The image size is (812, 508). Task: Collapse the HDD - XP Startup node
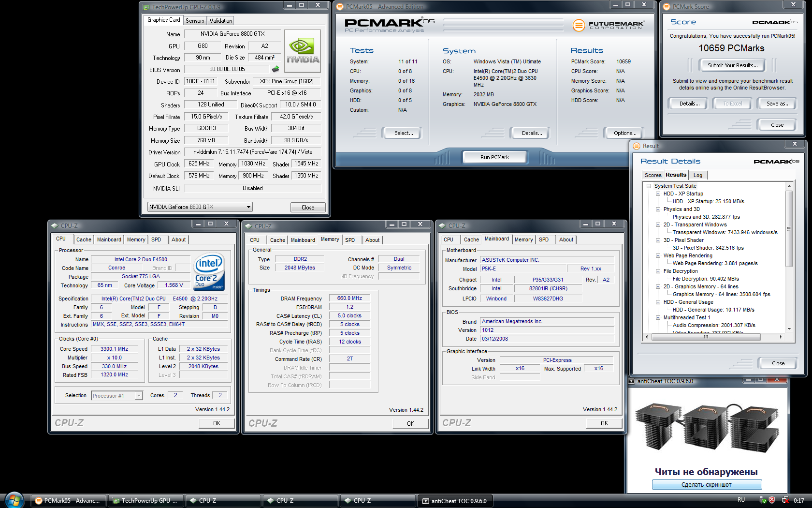(658, 194)
